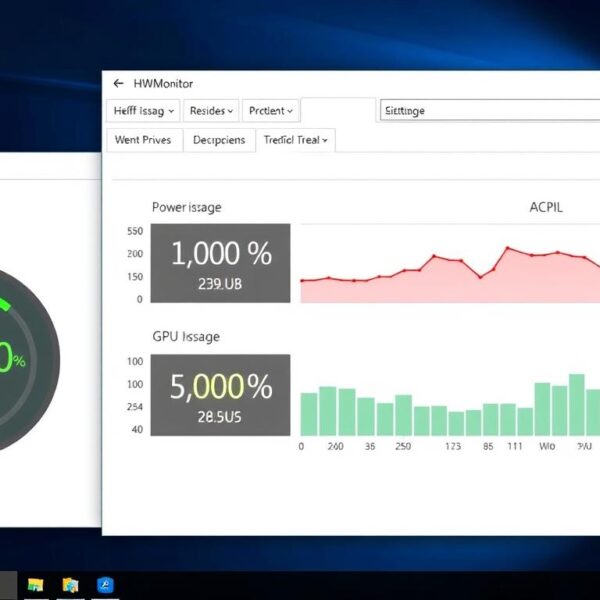Click the 111 x-axis label
The height and width of the screenshot is (600, 600).
point(515,446)
